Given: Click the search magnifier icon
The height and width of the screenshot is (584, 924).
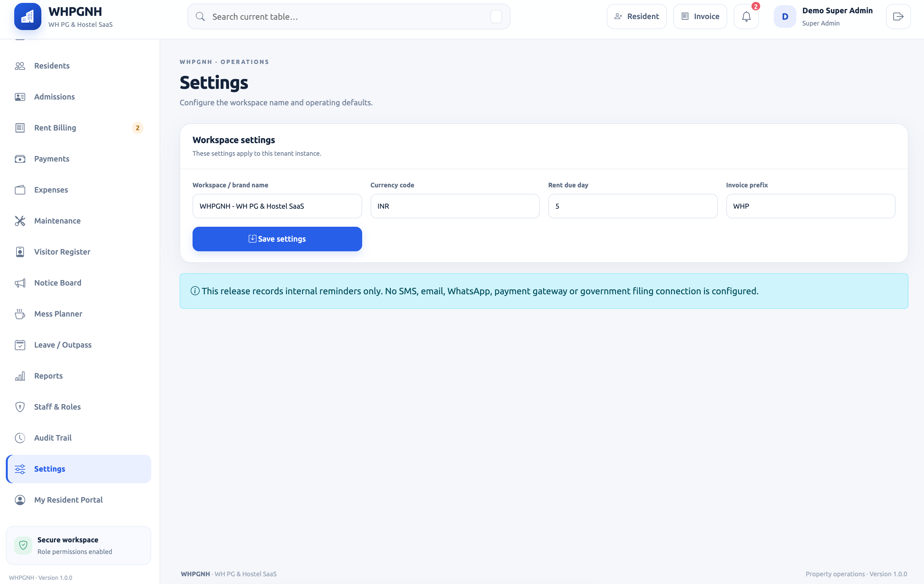Looking at the screenshot, I should coord(200,16).
